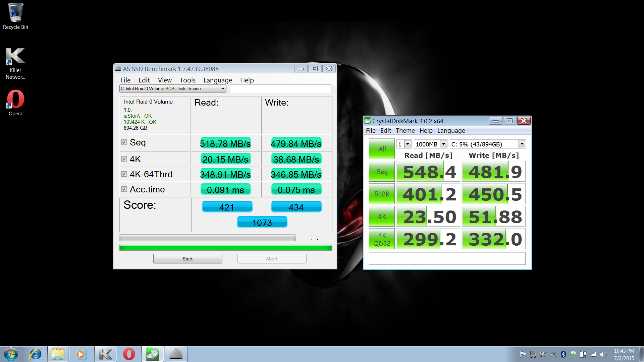The image size is (644, 362).
Task: Run the 4K test in CrystalDiskMark
Action: (x=382, y=217)
